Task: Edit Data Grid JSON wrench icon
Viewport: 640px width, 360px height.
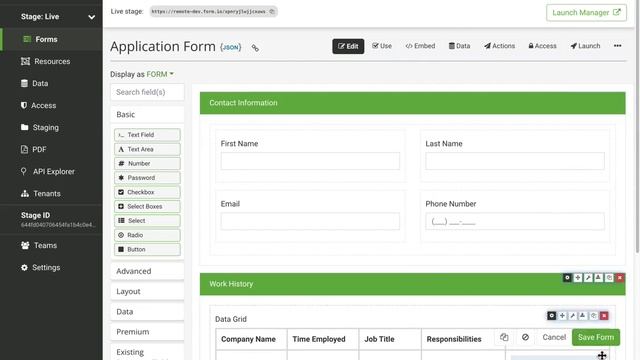Action: (x=573, y=316)
